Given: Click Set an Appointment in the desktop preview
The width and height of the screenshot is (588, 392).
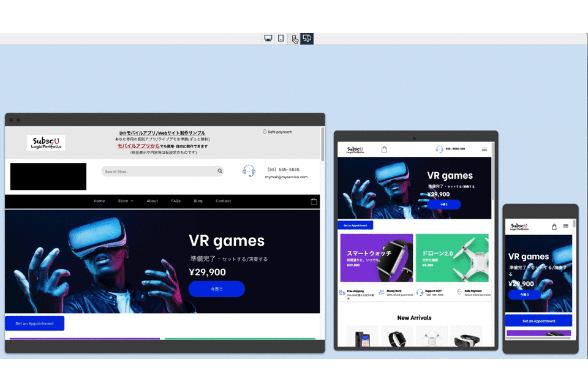Looking at the screenshot, I should click(x=34, y=323).
